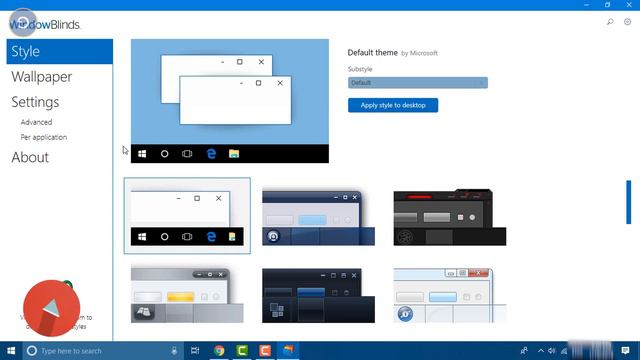Click the taskbar microphone icon
The width and height of the screenshot is (640, 360).
click(x=174, y=351)
